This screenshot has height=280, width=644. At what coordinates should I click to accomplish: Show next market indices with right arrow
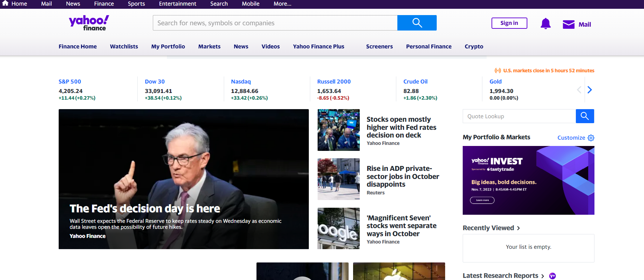pyautogui.click(x=590, y=90)
